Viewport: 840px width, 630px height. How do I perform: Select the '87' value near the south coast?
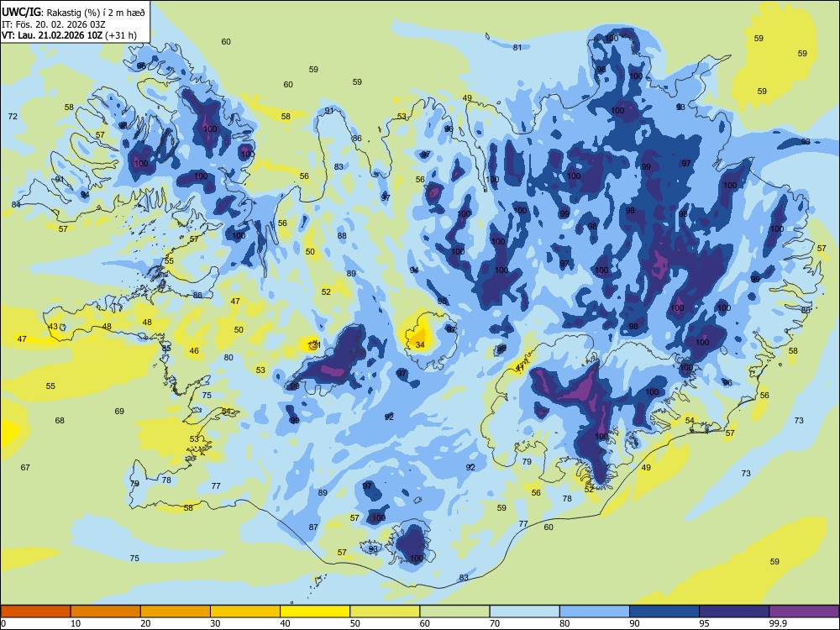[x=313, y=528]
